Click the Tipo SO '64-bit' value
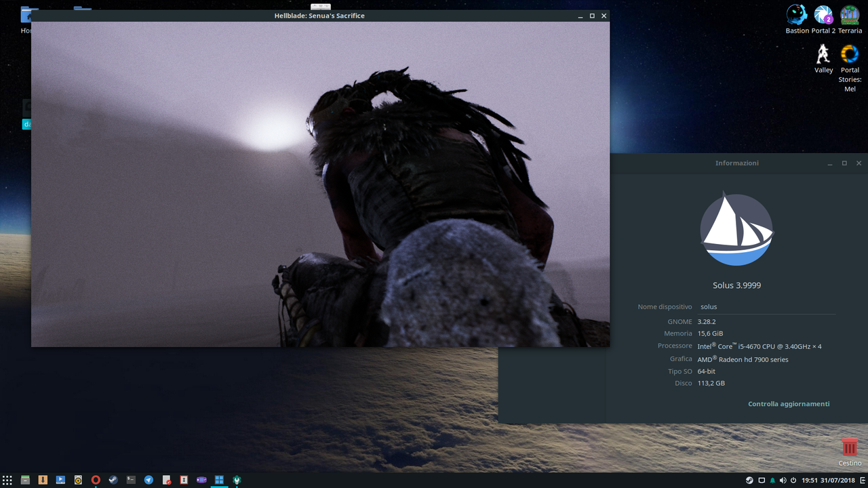Viewport: 868px width, 488px height. pos(706,371)
